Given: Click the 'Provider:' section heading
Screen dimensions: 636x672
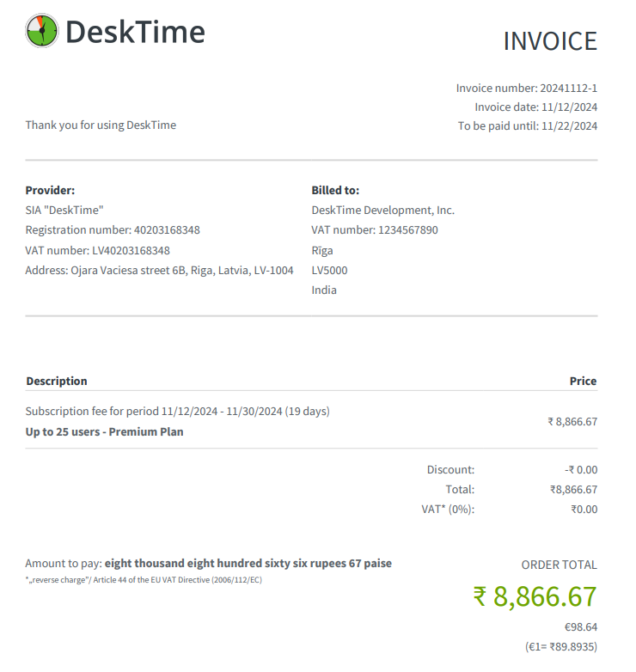Looking at the screenshot, I should click(x=50, y=191).
